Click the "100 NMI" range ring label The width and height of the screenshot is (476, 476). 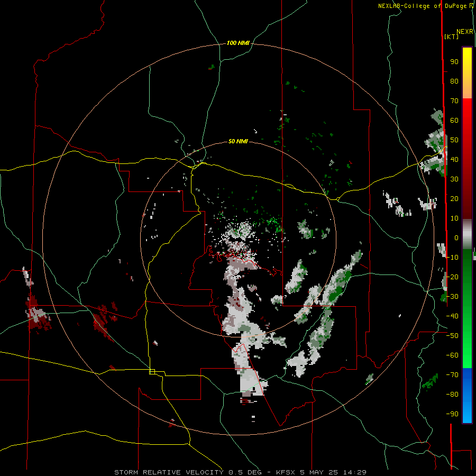(x=238, y=43)
